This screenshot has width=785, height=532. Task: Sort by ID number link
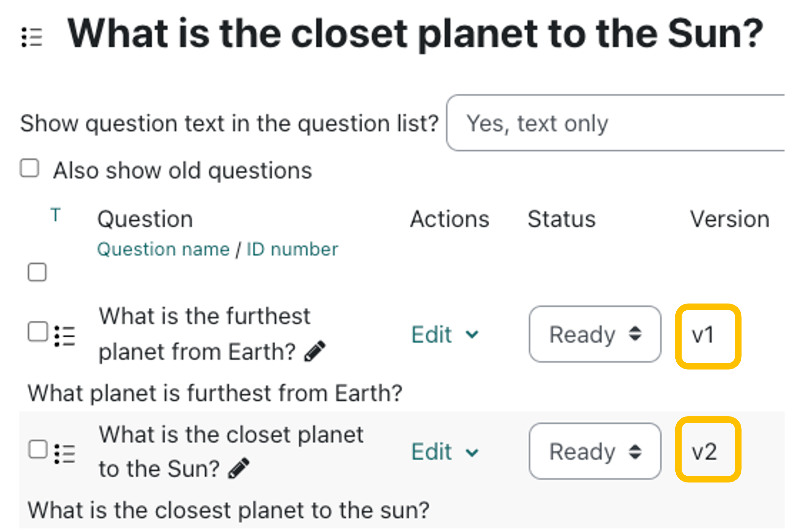click(x=292, y=249)
